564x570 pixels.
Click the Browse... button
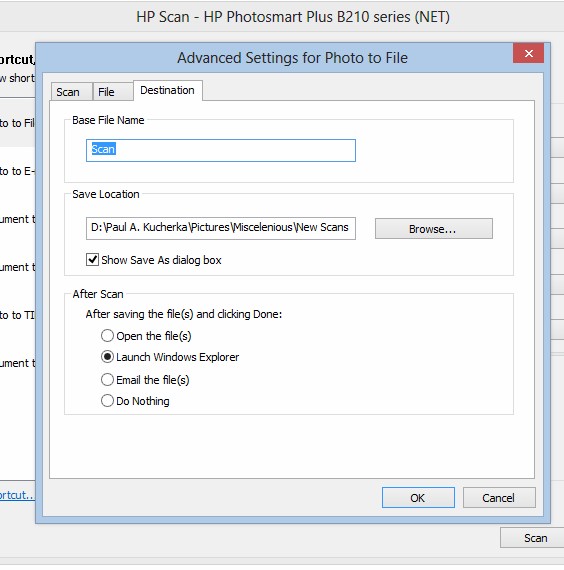tap(434, 229)
